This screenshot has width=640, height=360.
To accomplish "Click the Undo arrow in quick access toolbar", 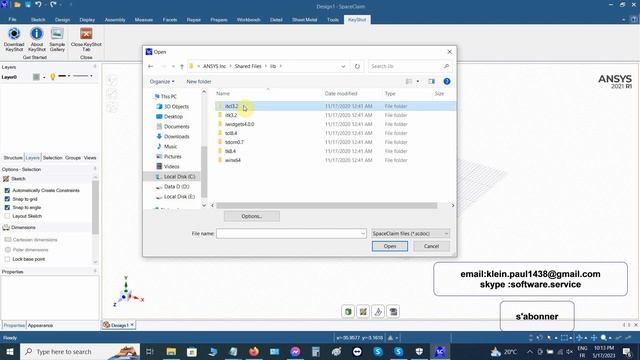I will (x=38, y=4).
